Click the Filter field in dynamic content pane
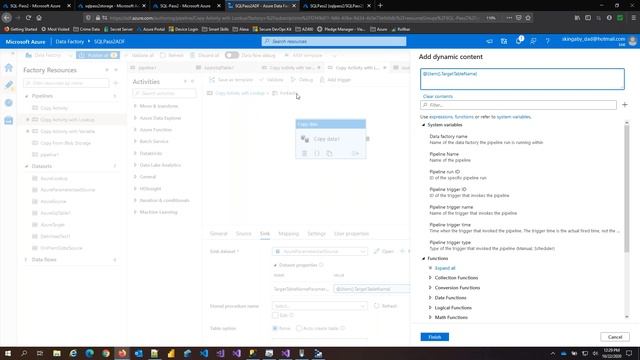The height and width of the screenshot is (360, 640). [x=518, y=105]
